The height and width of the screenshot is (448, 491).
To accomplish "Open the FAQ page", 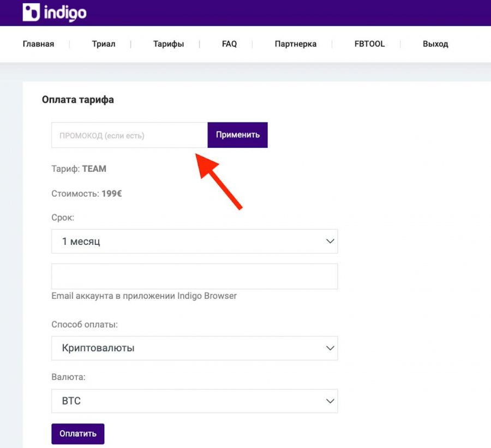I will pos(229,44).
